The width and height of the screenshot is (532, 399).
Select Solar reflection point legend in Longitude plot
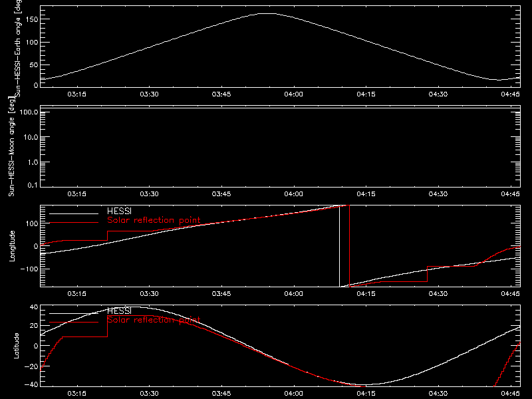tap(154, 220)
